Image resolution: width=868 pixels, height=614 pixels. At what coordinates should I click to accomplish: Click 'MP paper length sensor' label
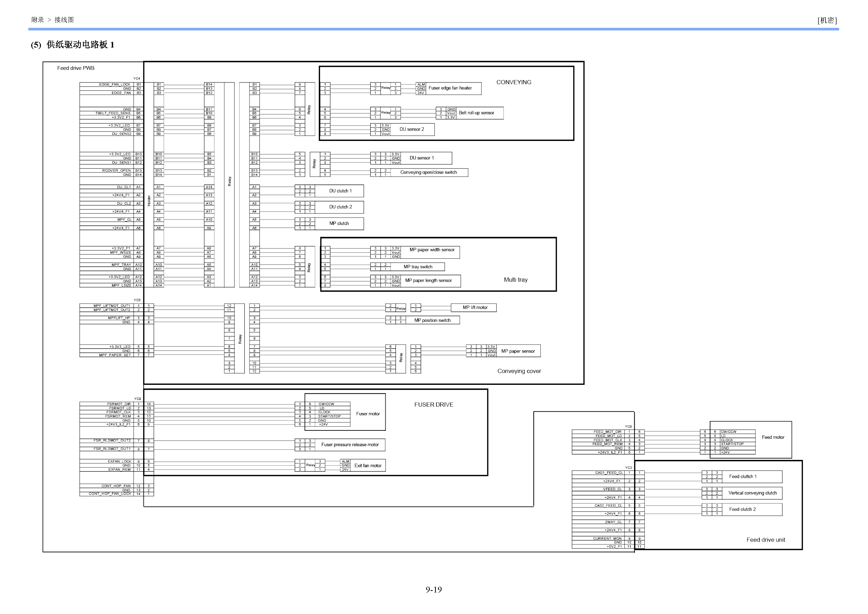tap(428, 281)
